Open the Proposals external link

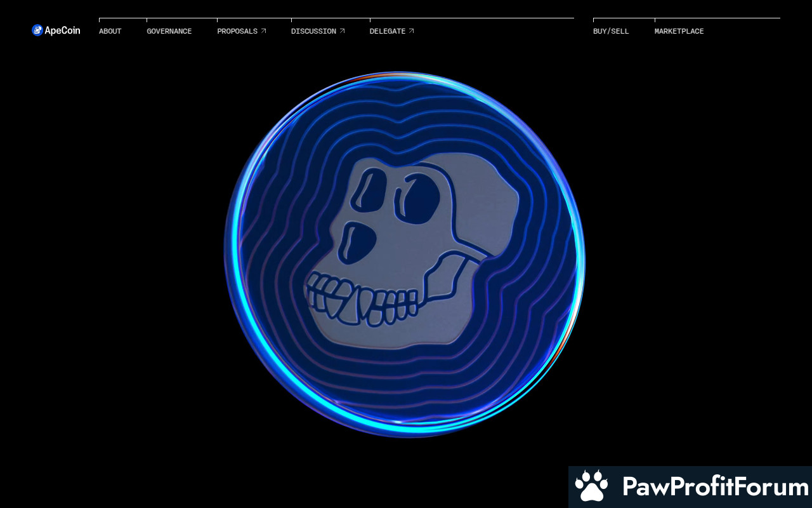point(242,31)
